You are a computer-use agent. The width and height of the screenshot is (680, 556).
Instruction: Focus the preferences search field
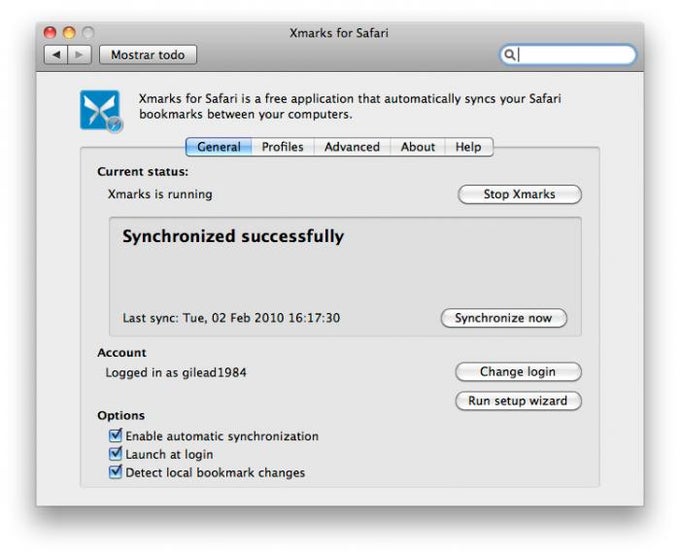click(568, 55)
